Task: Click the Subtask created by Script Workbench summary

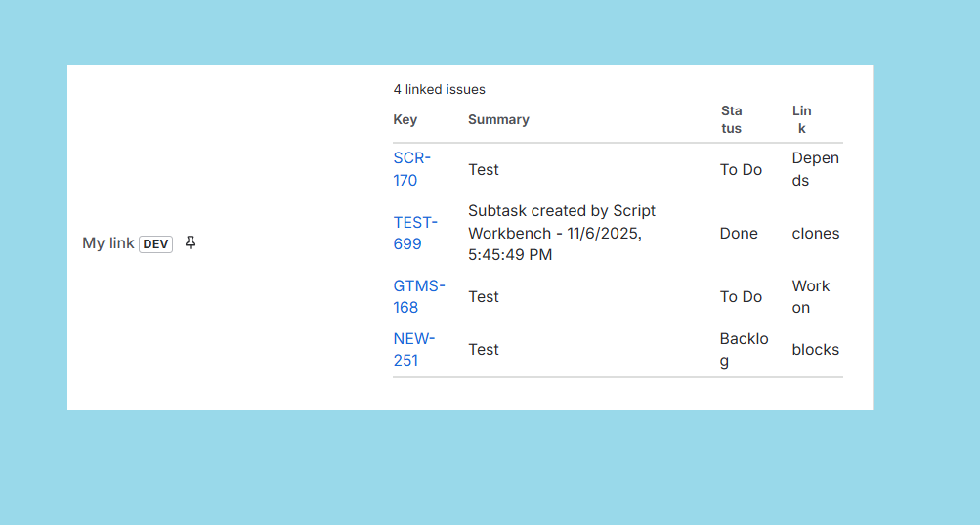Action: pos(562,233)
